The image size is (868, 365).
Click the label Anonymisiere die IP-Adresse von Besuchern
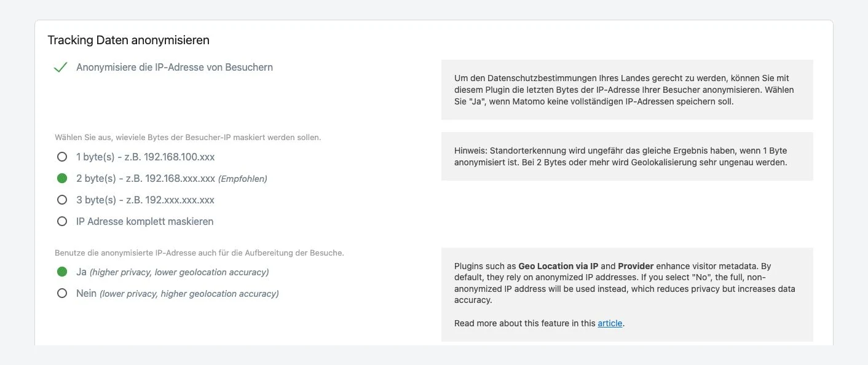[175, 67]
